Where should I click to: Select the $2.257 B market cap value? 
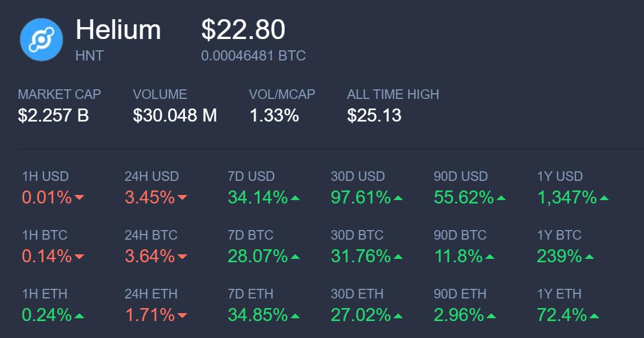click(x=53, y=115)
